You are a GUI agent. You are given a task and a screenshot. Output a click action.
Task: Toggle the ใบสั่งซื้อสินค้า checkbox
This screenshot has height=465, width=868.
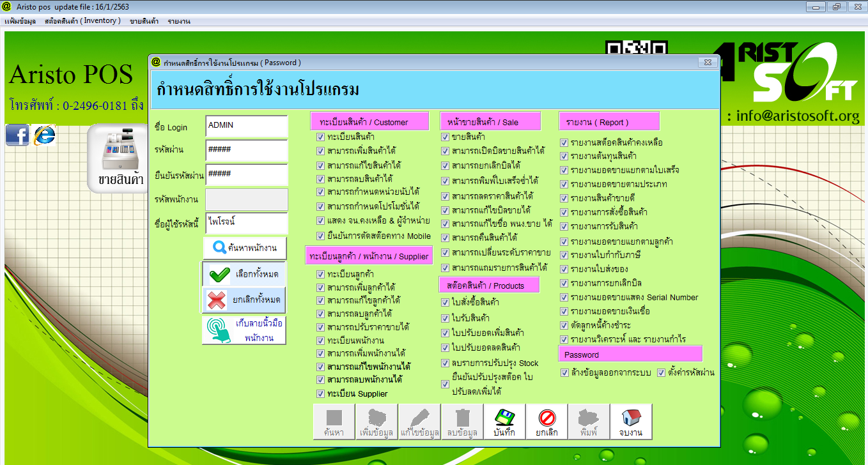point(446,302)
